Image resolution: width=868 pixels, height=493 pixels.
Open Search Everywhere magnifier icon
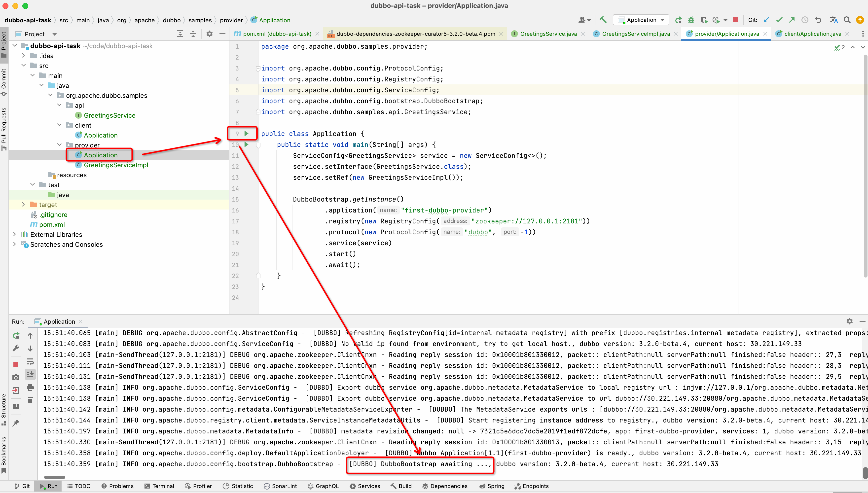[x=847, y=20]
